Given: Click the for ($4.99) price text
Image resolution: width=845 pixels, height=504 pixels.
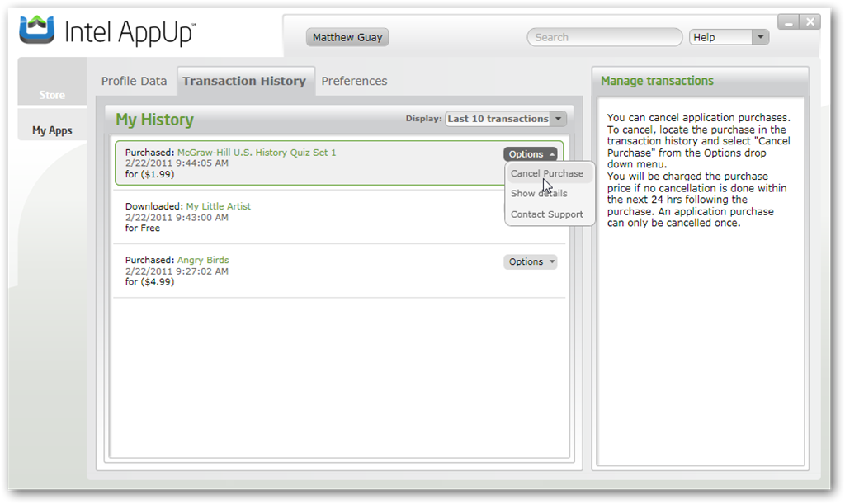Looking at the screenshot, I should coord(150,282).
